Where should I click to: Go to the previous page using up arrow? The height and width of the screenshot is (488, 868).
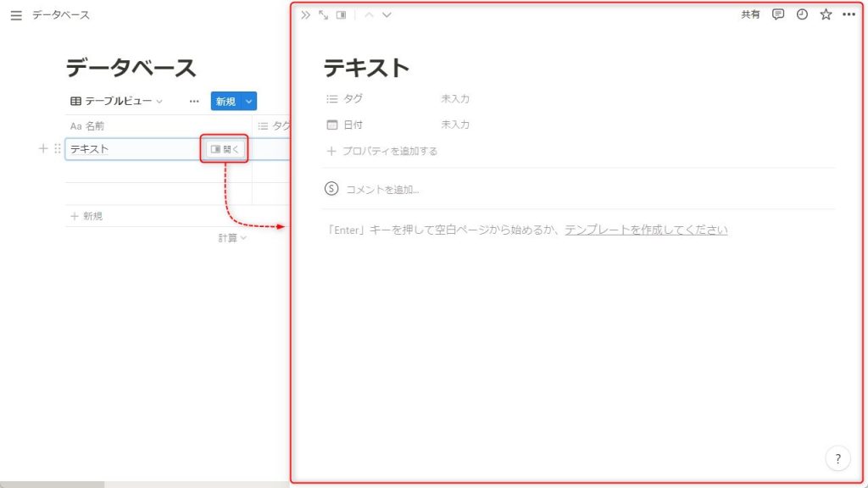(369, 15)
